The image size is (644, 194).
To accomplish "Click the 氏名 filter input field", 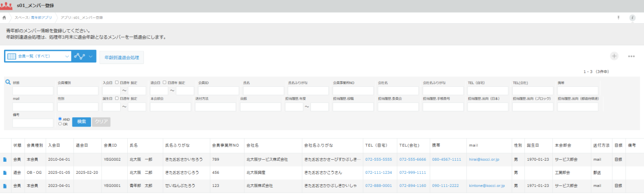I will (x=264, y=91).
